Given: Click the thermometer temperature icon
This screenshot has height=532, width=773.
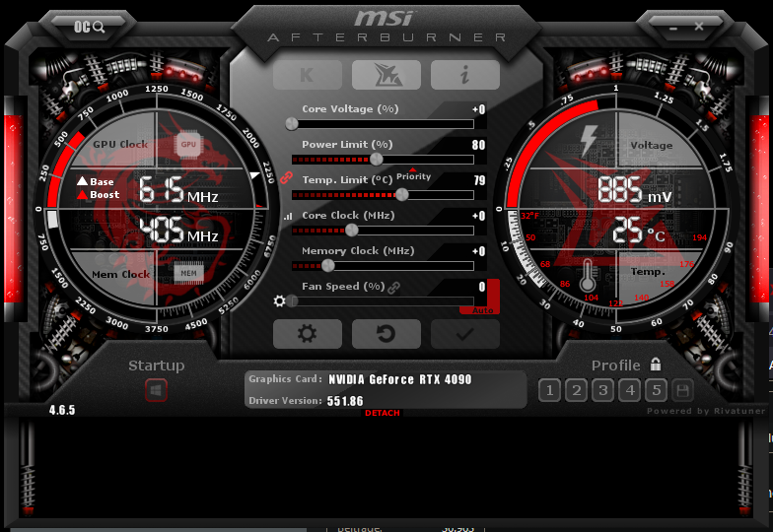Looking at the screenshot, I should [587, 276].
